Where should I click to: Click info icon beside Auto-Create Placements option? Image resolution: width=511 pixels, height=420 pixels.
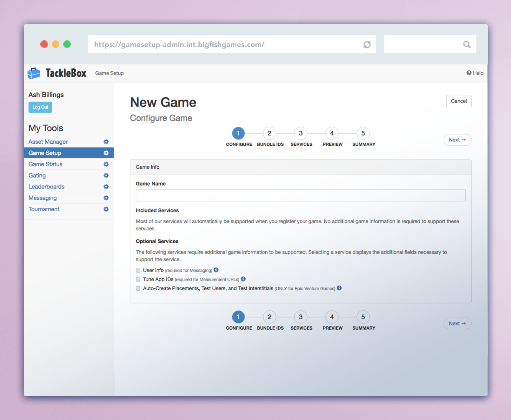point(339,288)
